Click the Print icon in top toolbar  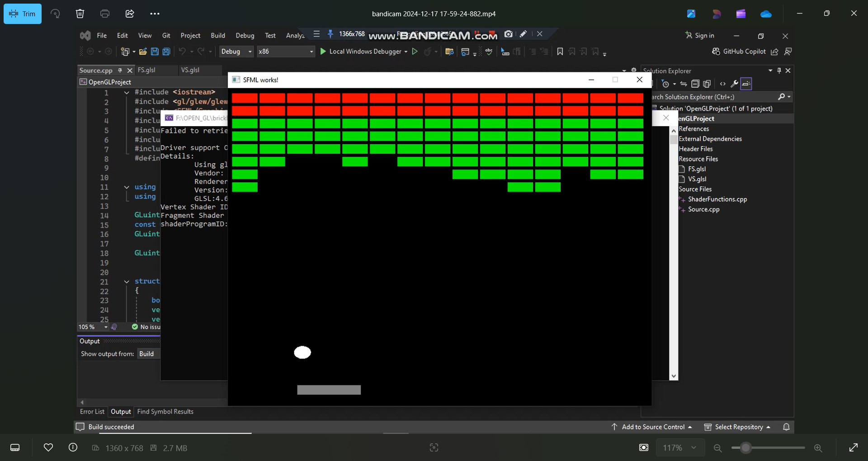tap(105, 14)
